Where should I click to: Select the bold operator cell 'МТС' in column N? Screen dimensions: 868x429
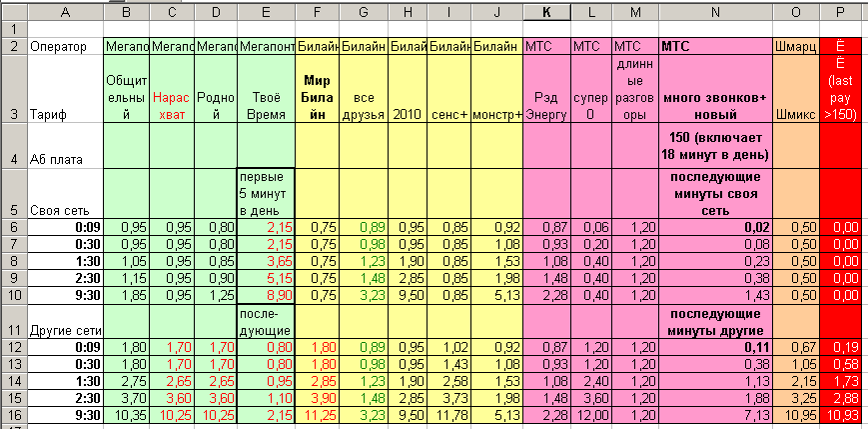pos(715,47)
